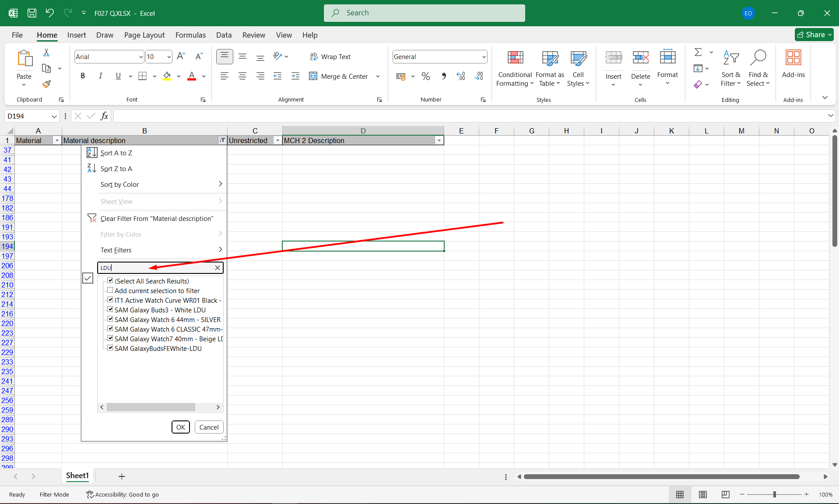Click the fill color highlight swatch

(167, 76)
